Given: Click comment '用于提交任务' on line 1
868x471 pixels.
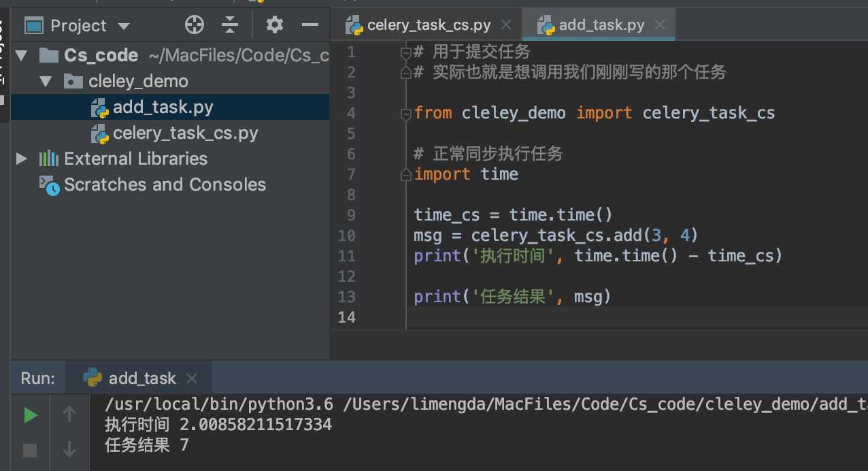Looking at the screenshot, I should [481, 52].
